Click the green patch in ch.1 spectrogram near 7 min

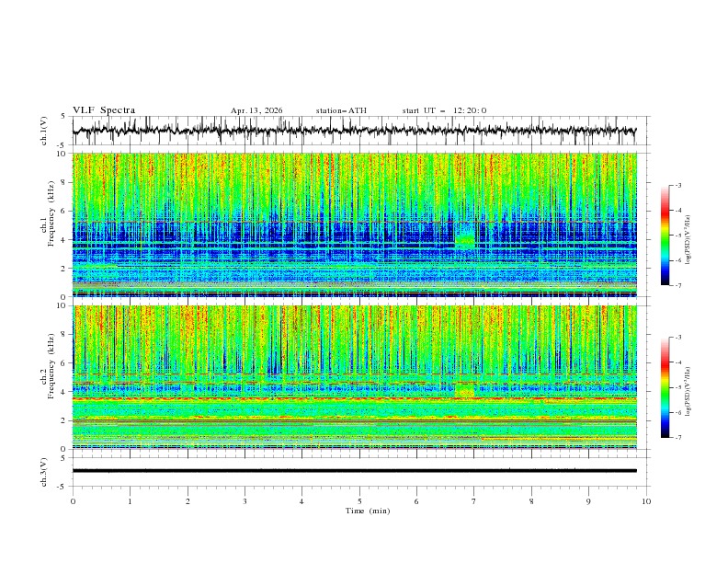point(465,240)
